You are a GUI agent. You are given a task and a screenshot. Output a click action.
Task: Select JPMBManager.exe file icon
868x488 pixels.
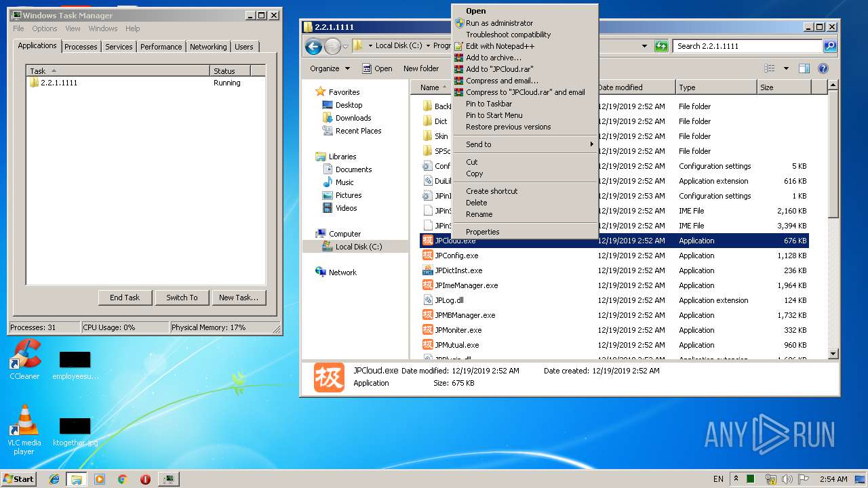point(427,315)
